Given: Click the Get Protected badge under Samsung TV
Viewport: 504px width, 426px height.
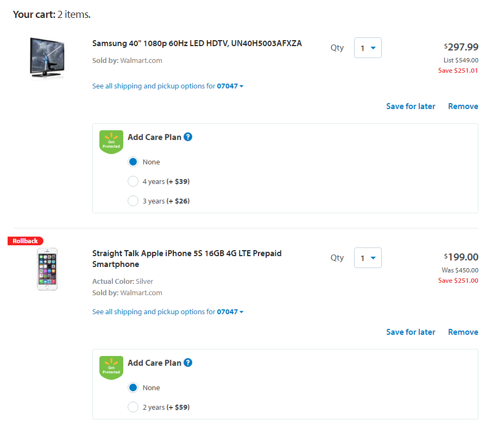Looking at the screenshot, I should coord(111,142).
